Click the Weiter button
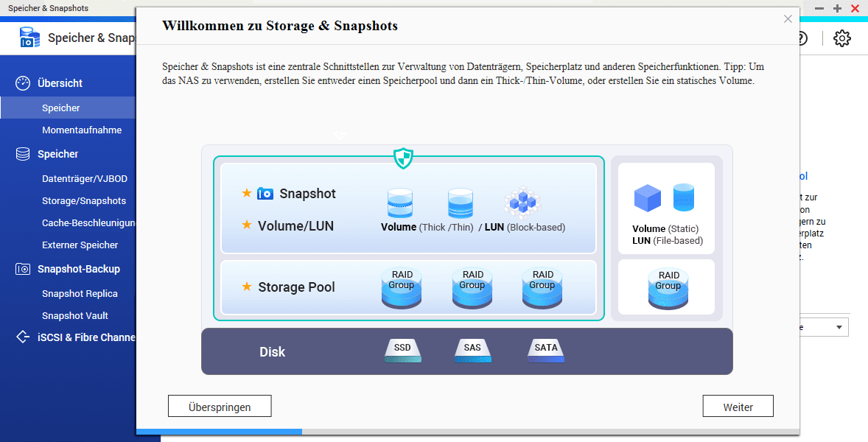Image resolution: width=868 pixels, height=442 pixels. (738, 406)
